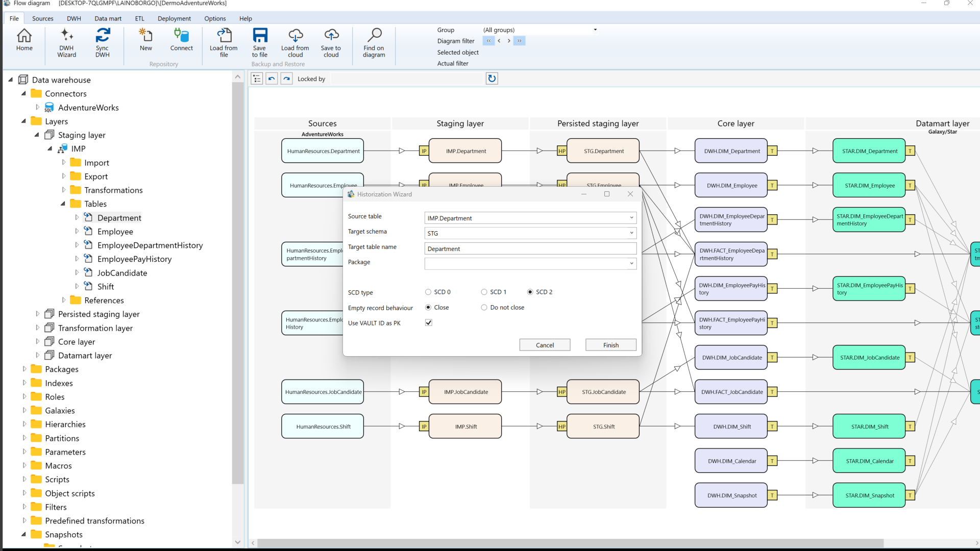Click the AdventureWorks SQL connector icon
The width and height of the screenshot is (980, 551).
coord(49,108)
